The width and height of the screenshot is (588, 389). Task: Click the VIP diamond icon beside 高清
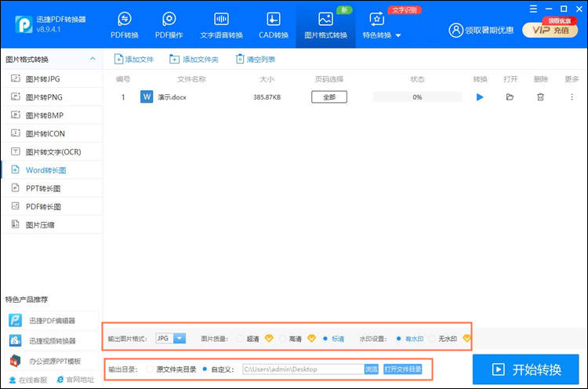[x=311, y=338]
